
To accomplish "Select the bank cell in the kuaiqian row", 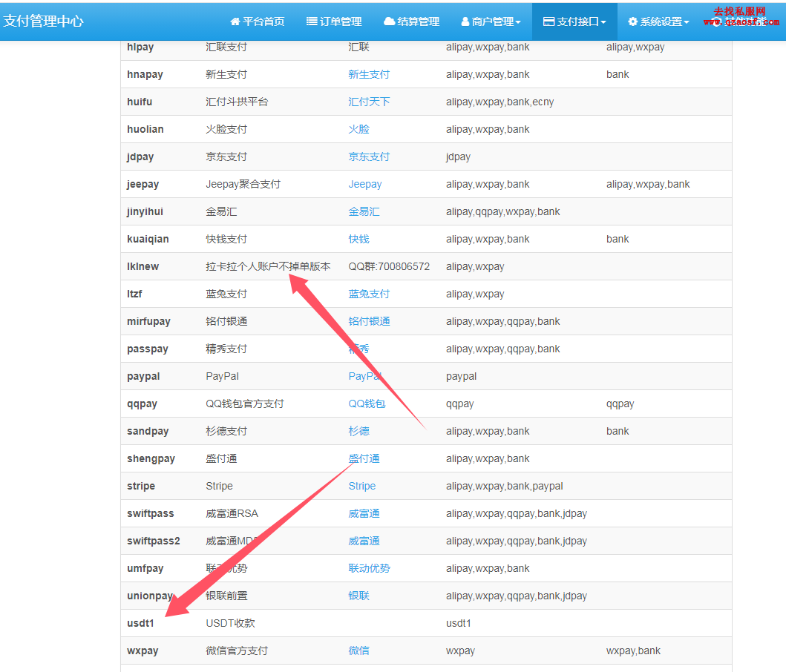I will [618, 239].
